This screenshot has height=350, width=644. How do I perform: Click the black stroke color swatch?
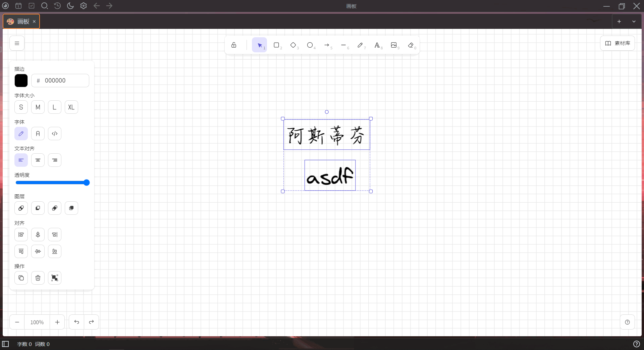click(21, 81)
